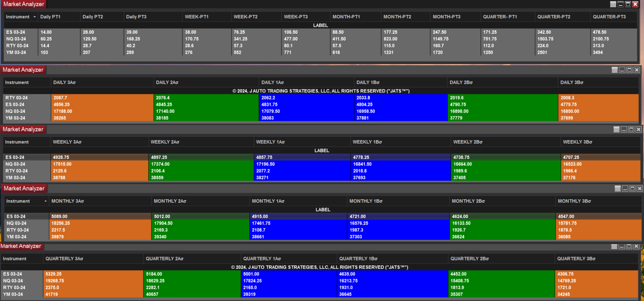Click the 14.00 cell under Daily PT1
This screenshot has height=301, width=644.
point(59,32)
